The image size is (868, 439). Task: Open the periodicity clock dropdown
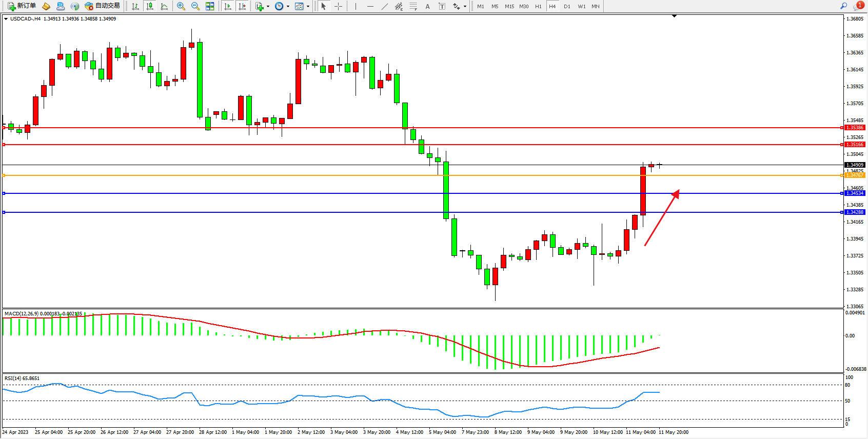(288, 7)
